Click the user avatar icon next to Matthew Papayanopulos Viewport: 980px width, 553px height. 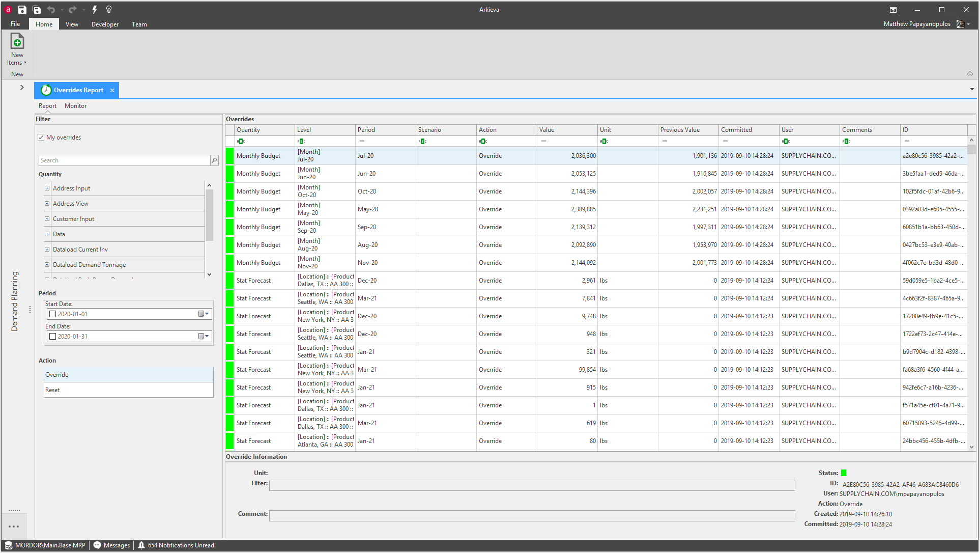pos(960,24)
